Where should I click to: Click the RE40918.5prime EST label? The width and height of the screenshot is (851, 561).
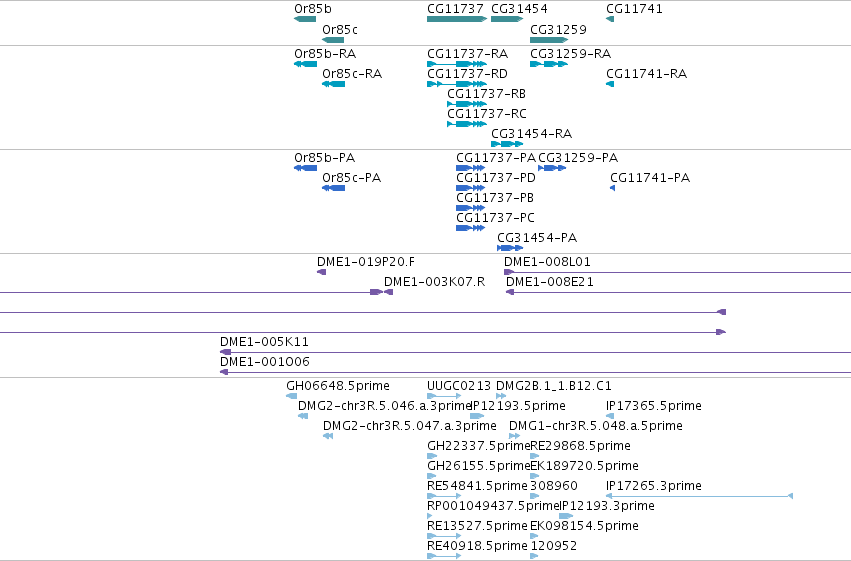[x=478, y=547]
